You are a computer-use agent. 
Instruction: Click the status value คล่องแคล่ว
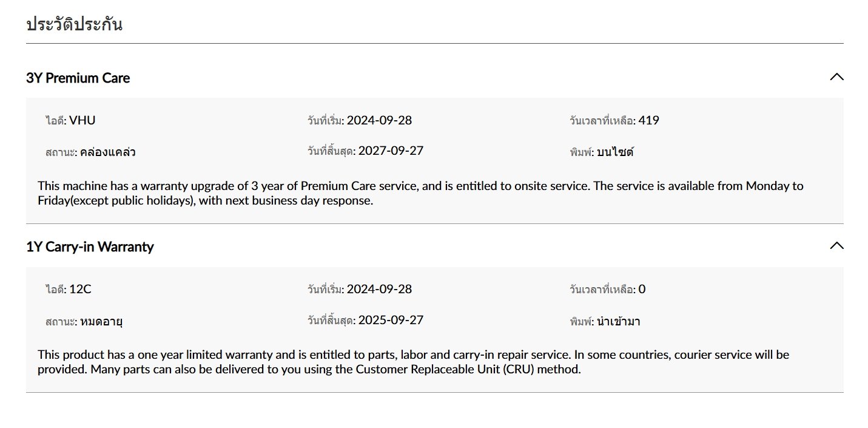pyautogui.click(x=107, y=152)
